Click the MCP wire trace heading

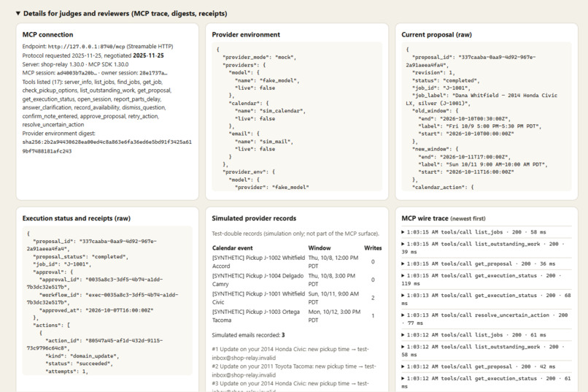(444, 218)
